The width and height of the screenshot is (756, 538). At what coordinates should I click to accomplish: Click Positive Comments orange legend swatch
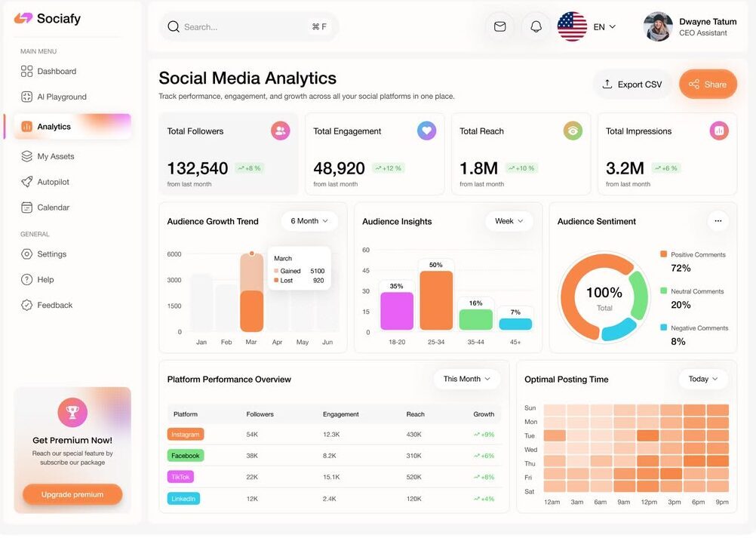pyautogui.click(x=663, y=254)
